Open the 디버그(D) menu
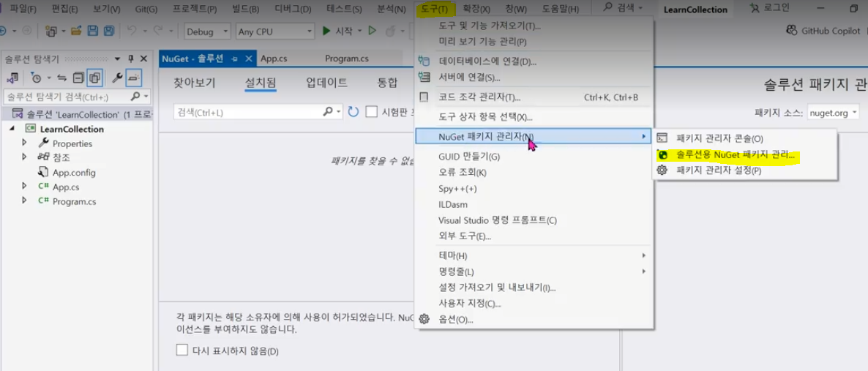The height and width of the screenshot is (371, 868). point(293,9)
